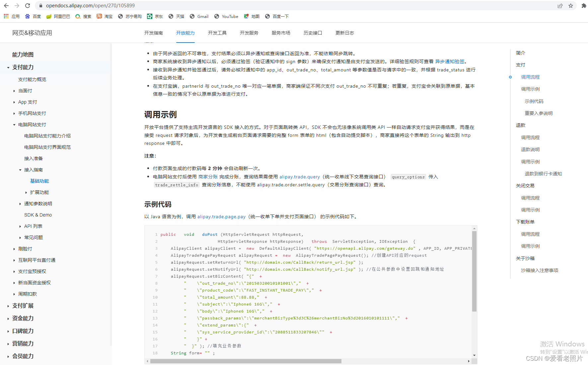Click code block scroll-down arrow
The height and width of the screenshot is (365, 588).
pyautogui.click(x=474, y=355)
